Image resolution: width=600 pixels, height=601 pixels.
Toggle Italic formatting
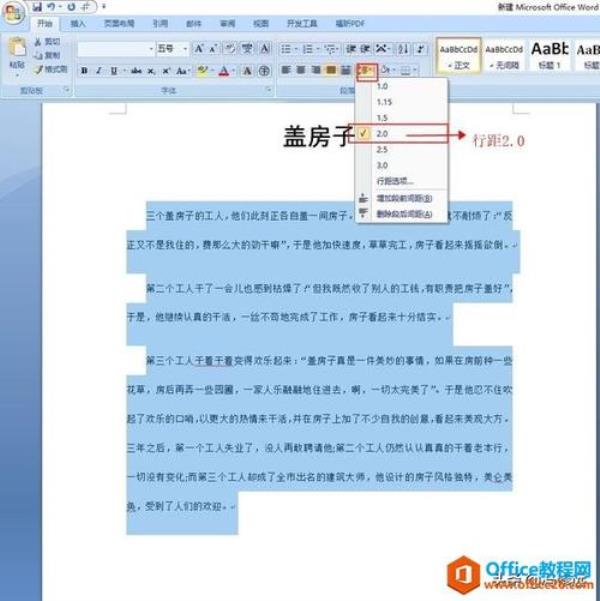99,71
